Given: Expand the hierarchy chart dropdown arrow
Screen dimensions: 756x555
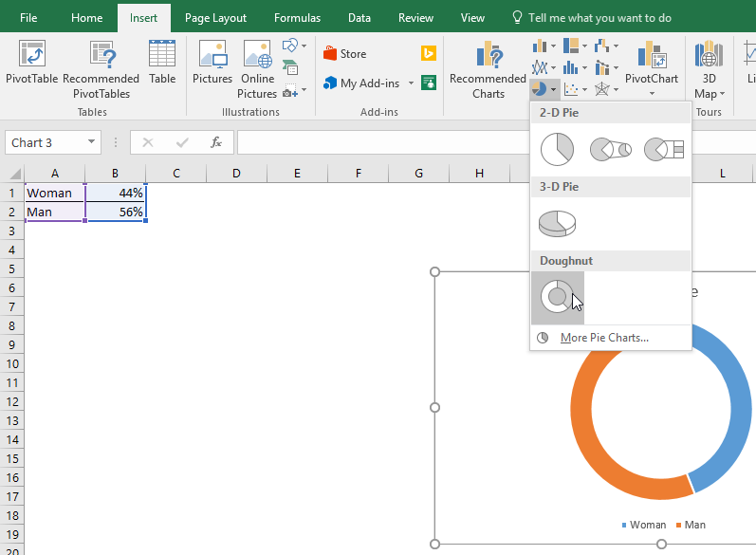Looking at the screenshot, I should click(x=584, y=46).
